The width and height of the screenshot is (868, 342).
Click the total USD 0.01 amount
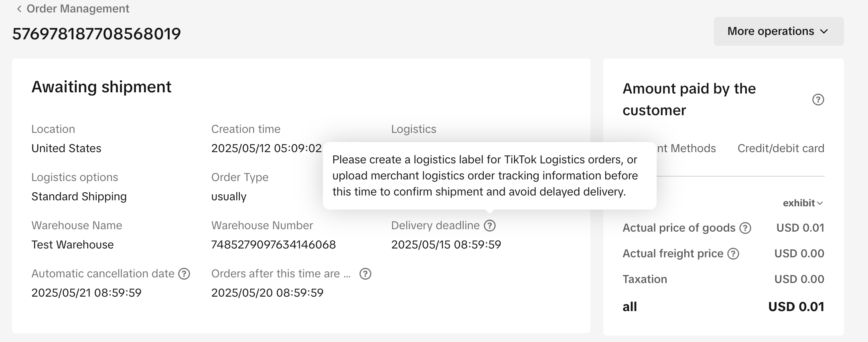tap(796, 307)
